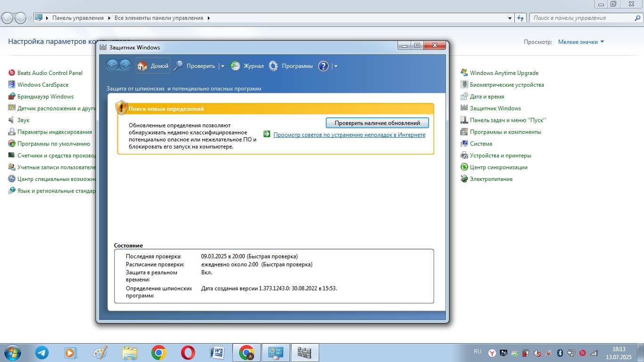
Task: Click the Проверить magnifier scan icon
Action: (178, 66)
